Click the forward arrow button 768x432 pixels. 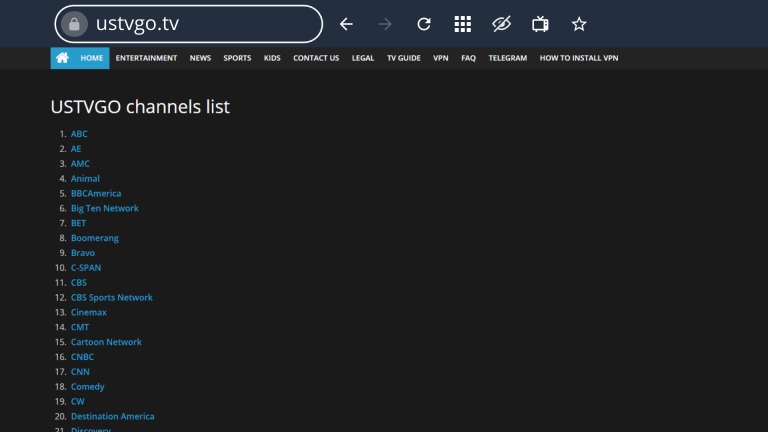tap(385, 24)
